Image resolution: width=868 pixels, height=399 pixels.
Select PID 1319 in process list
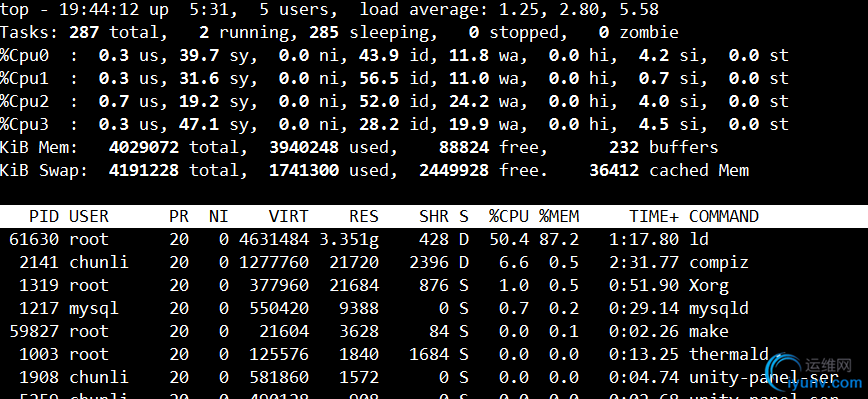pos(39,286)
